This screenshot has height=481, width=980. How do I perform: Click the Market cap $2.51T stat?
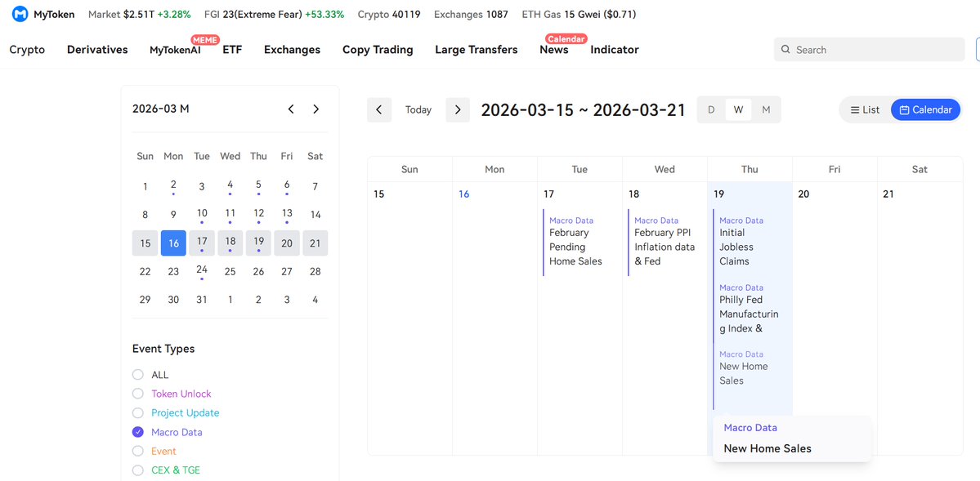[x=140, y=14]
